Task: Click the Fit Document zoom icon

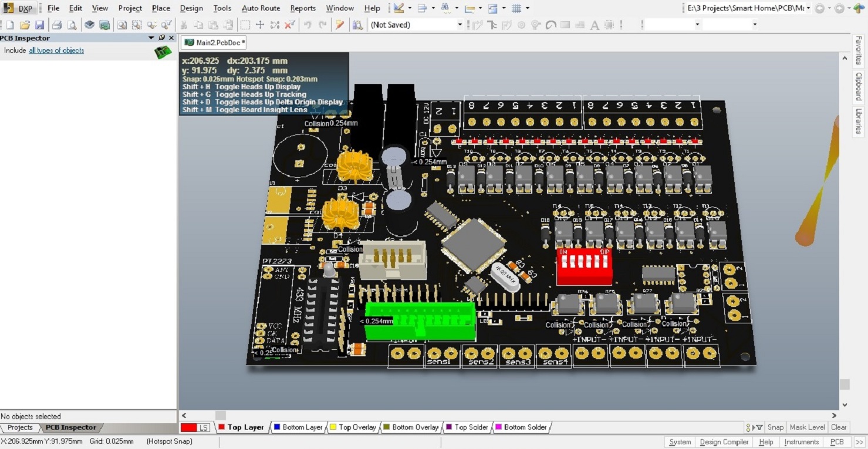Action: (x=122, y=25)
